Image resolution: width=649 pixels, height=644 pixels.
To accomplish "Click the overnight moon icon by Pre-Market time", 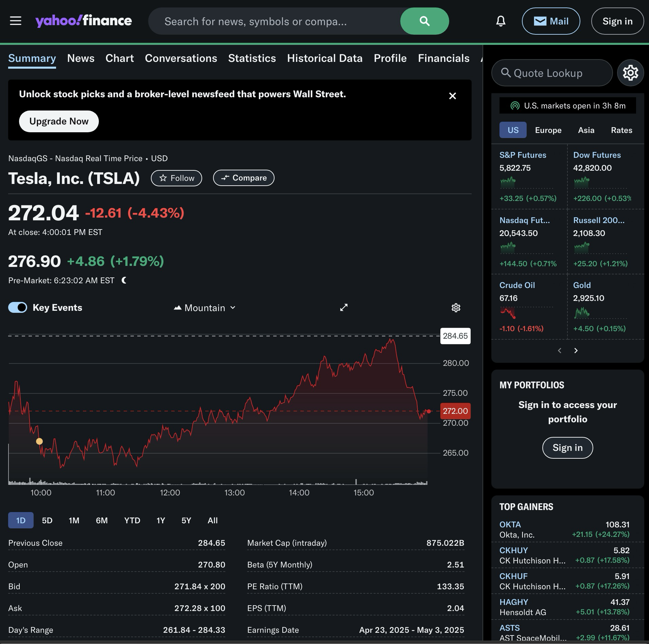I will (124, 280).
